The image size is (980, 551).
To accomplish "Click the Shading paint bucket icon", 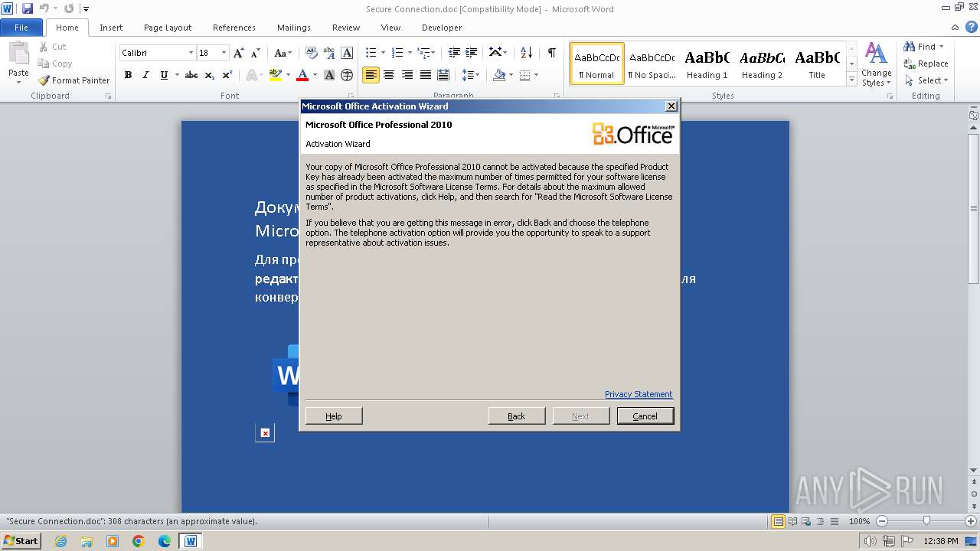I will (x=499, y=75).
